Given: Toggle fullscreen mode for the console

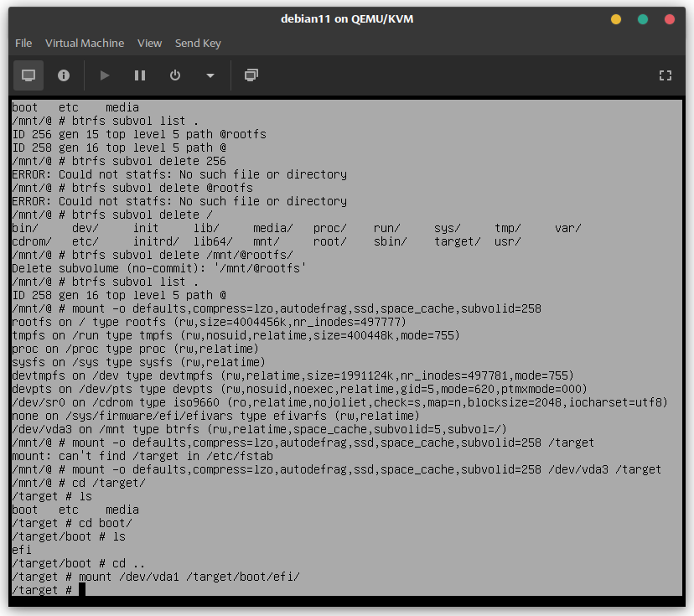Looking at the screenshot, I should coord(666,75).
